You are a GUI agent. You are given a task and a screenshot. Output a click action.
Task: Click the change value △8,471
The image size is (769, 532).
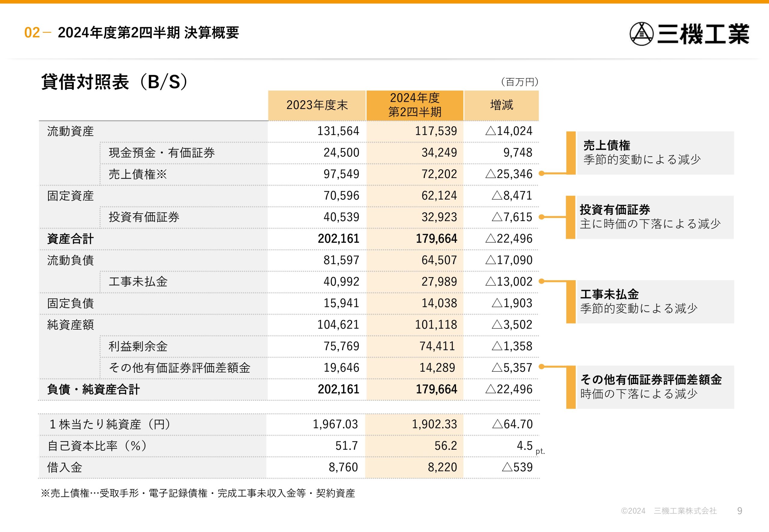pyautogui.click(x=512, y=196)
